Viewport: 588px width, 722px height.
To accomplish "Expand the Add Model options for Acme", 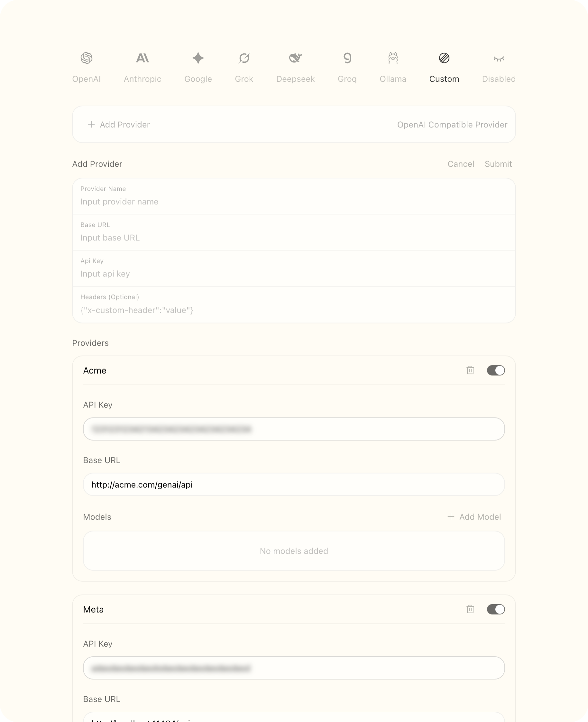I will [x=474, y=517].
